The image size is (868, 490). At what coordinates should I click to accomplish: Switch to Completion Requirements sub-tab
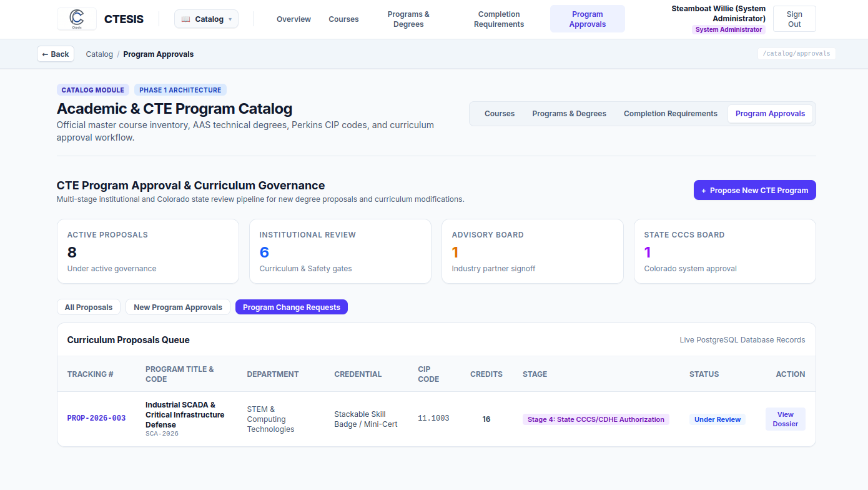click(x=671, y=114)
